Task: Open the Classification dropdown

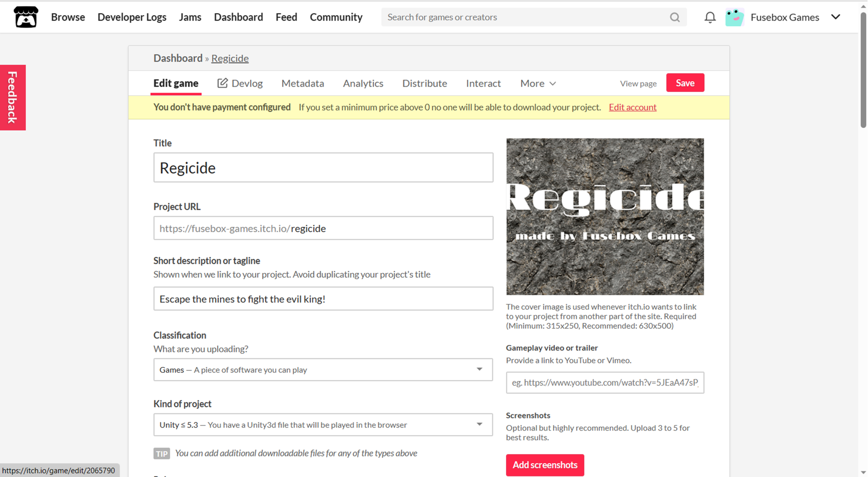Action: 323,370
